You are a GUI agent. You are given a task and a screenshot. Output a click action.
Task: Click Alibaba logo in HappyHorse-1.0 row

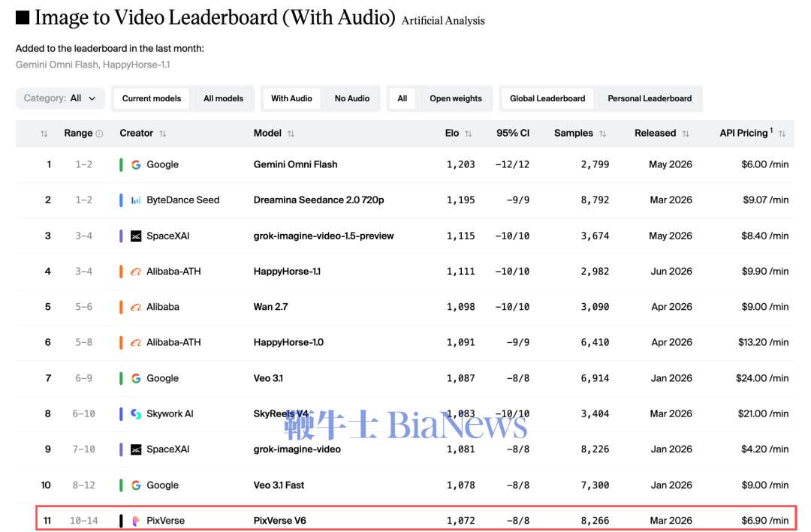pyautogui.click(x=136, y=342)
